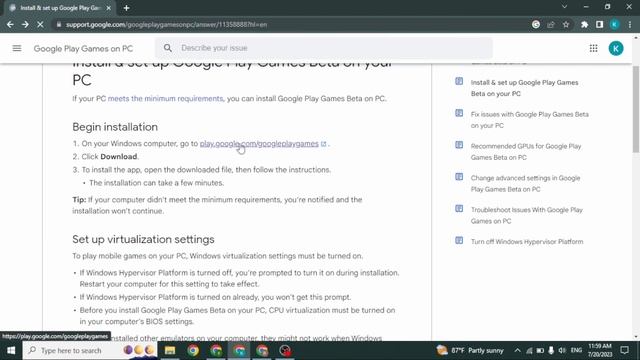
Task: Open tab search dropdown arrow
Action: (564, 7)
